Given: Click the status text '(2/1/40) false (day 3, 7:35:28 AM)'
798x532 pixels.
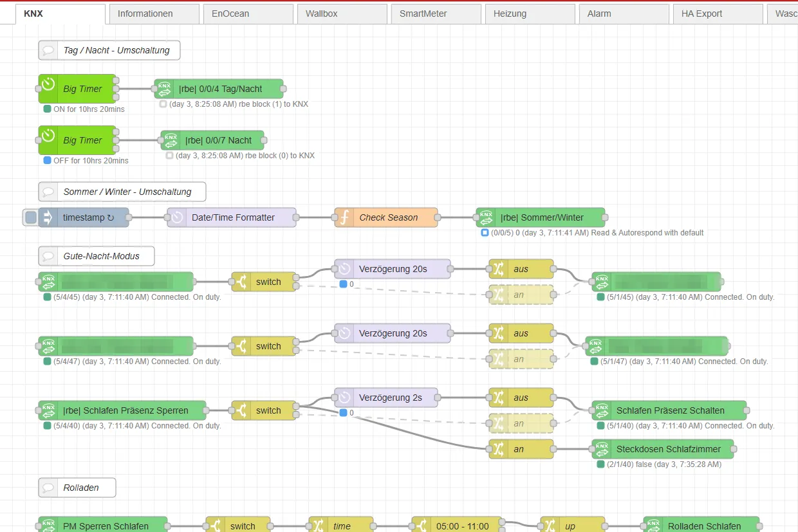Looking at the screenshot, I should (x=664, y=464).
